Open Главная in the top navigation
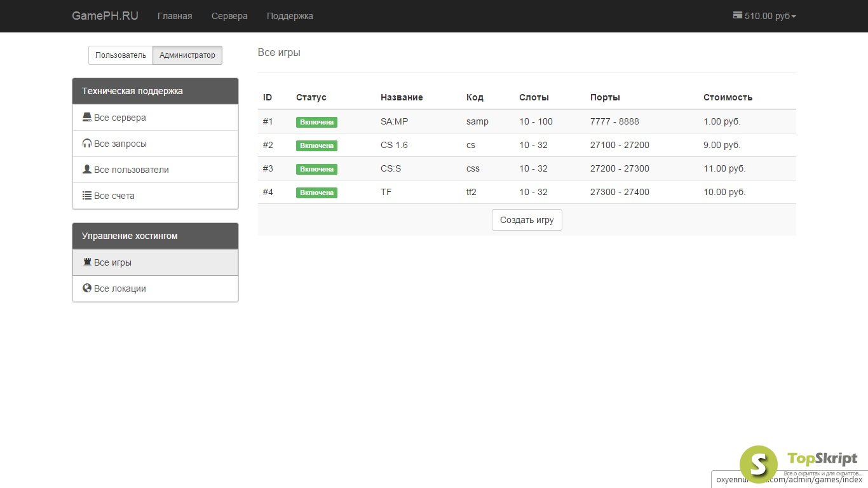Image resolution: width=868 pixels, height=488 pixels. tap(175, 16)
